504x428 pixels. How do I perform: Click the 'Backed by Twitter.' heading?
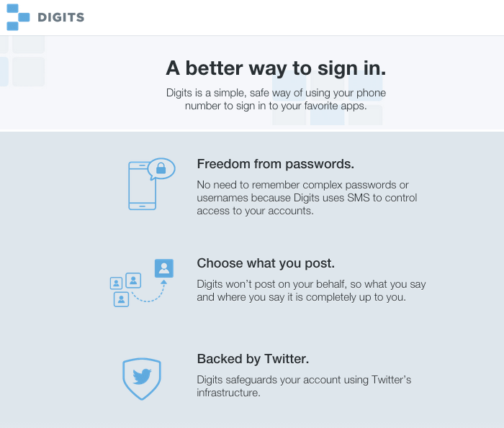tap(253, 359)
